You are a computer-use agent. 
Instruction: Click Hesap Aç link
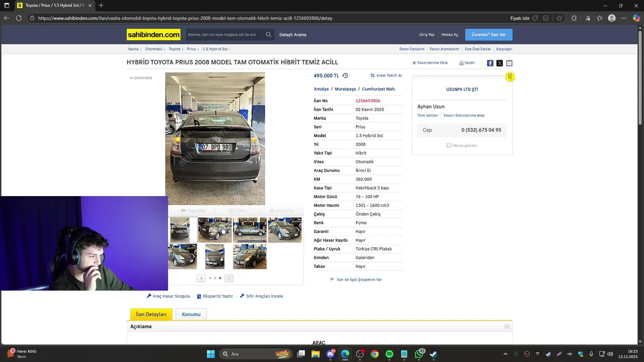pyautogui.click(x=450, y=35)
